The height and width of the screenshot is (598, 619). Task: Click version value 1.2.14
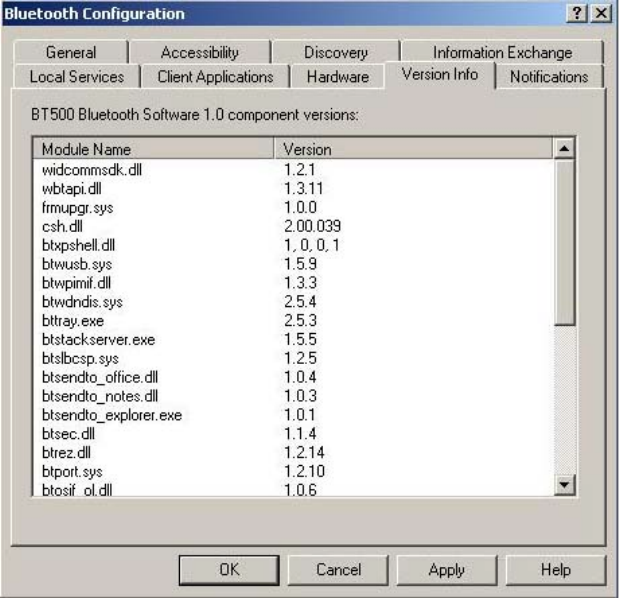click(x=304, y=453)
